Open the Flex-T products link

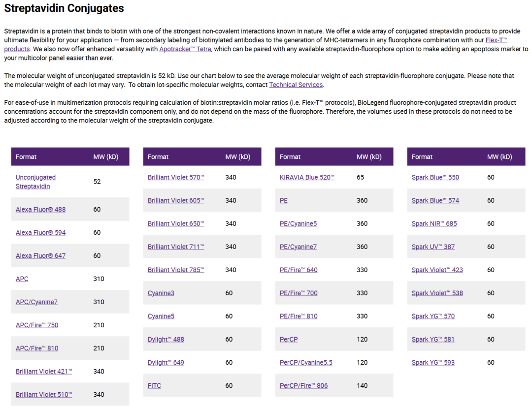(x=496, y=40)
